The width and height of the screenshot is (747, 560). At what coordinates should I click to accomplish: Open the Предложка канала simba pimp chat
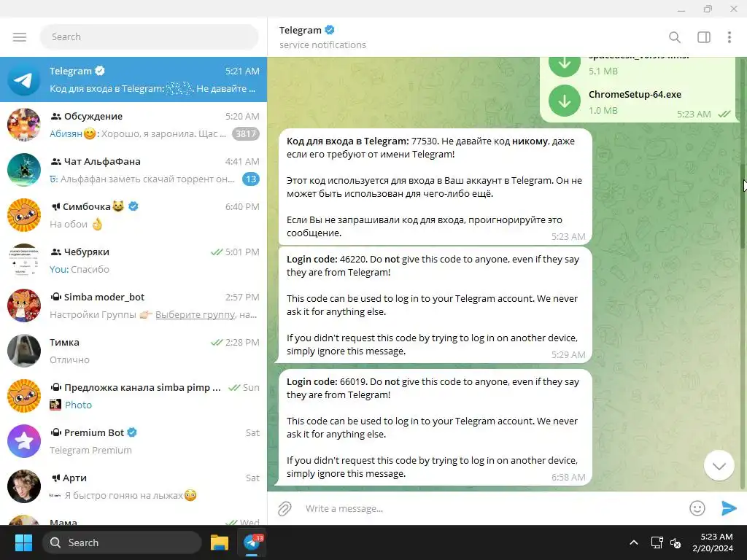click(x=133, y=396)
